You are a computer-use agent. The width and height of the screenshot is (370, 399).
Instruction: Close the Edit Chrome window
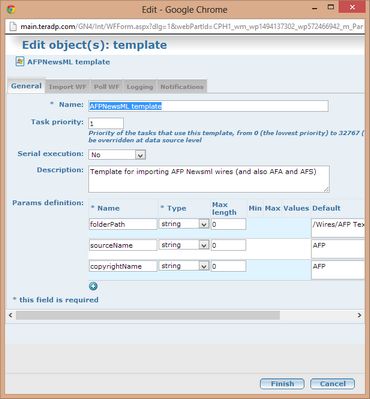[351, 7]
